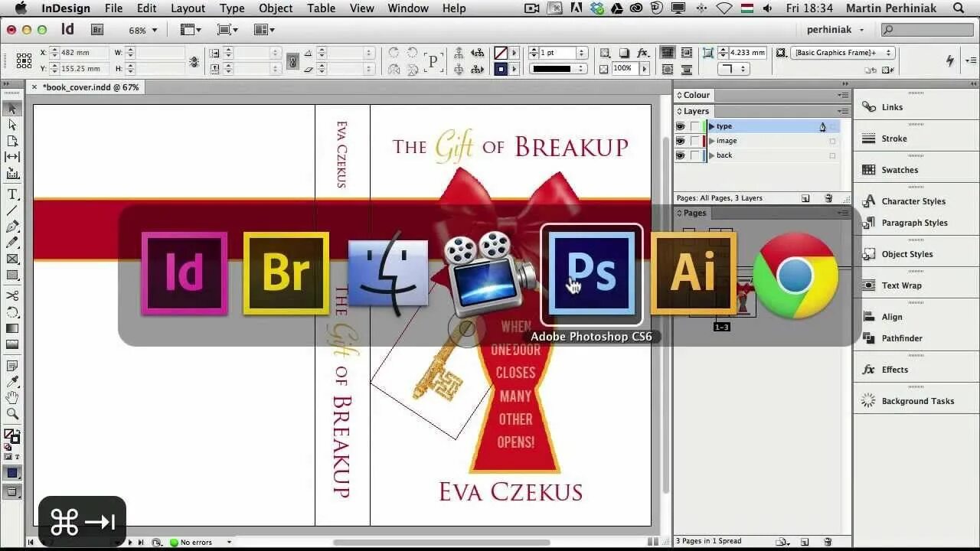980x551 pixels.
Task: Switch to Finder in app switcher
Action: click(388, 274)
